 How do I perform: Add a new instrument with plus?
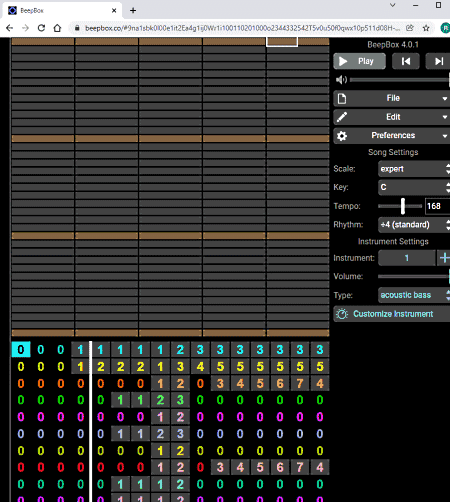[444, 258]
